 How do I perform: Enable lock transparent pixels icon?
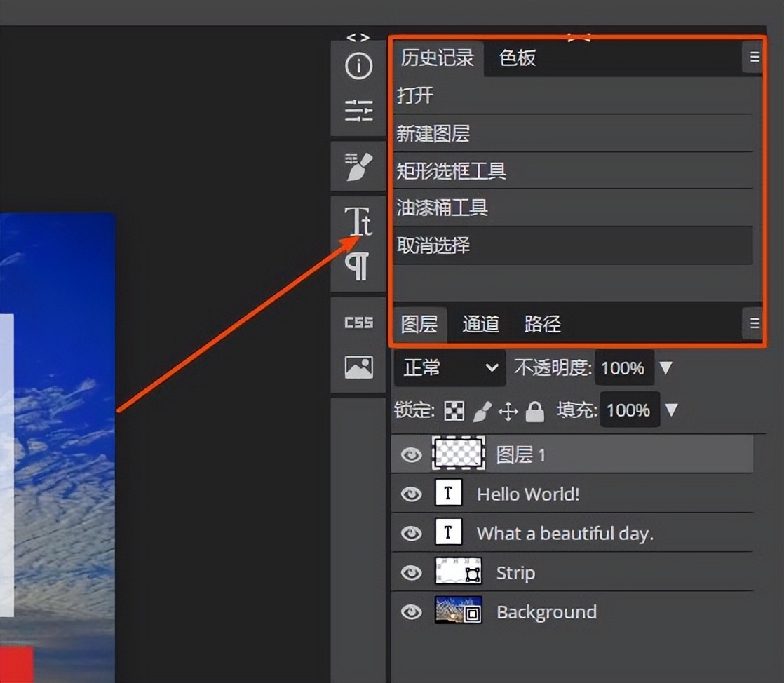(454, 410)
